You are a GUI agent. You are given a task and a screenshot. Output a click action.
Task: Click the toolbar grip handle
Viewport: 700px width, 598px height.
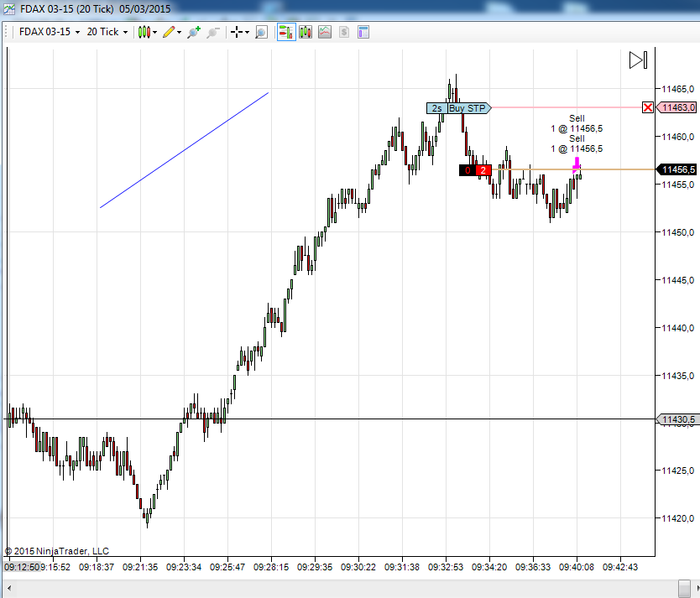tap(6, 32)
